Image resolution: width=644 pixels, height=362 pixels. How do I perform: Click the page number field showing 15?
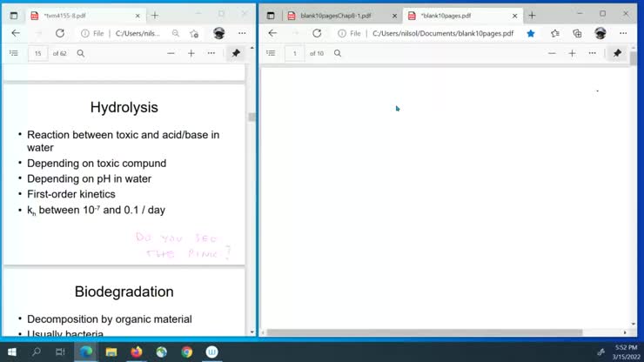tap(37, 53)
